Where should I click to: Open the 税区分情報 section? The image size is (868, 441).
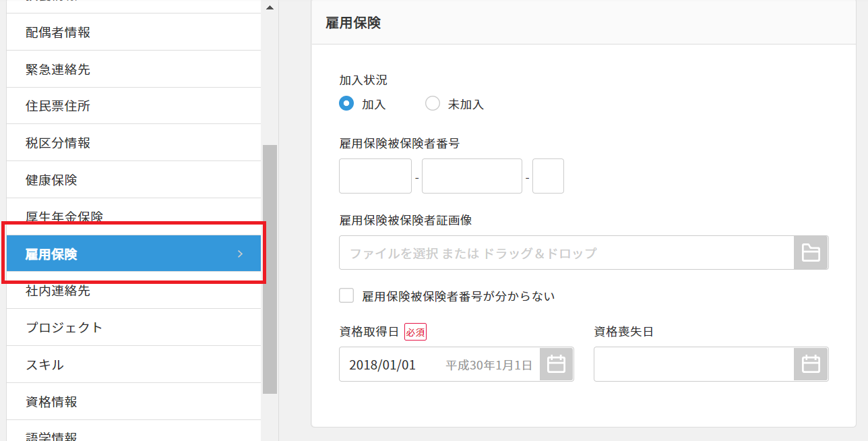pyautogui.click(x=58, y=143)
